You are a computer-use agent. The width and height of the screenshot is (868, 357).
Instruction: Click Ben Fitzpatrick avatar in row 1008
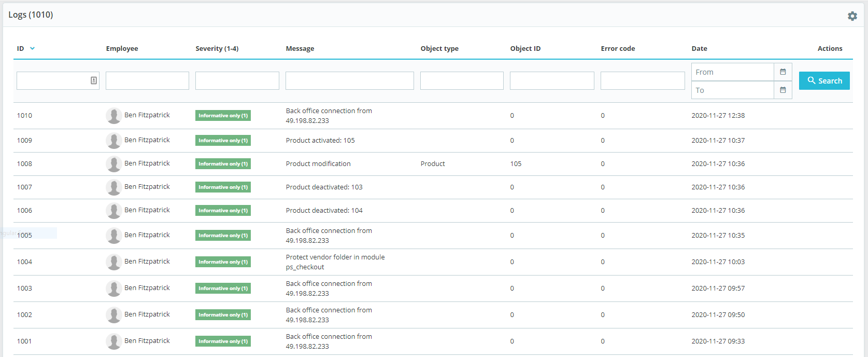[114, 164]
